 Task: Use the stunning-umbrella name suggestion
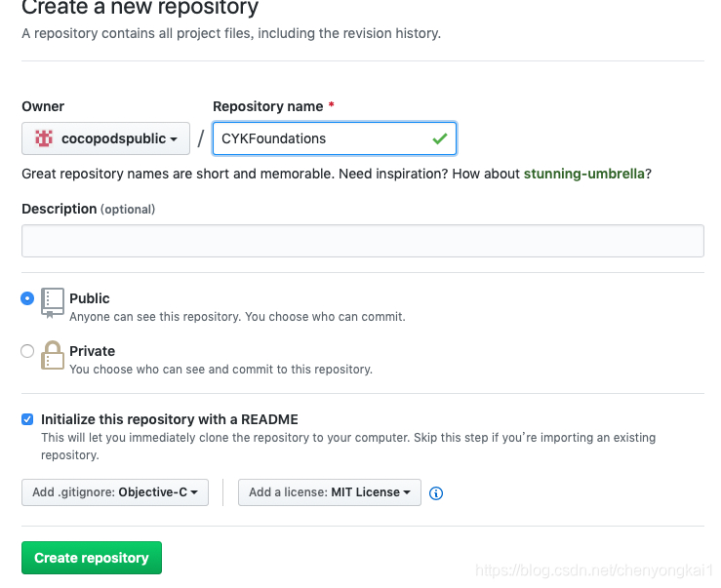[584, 174]
